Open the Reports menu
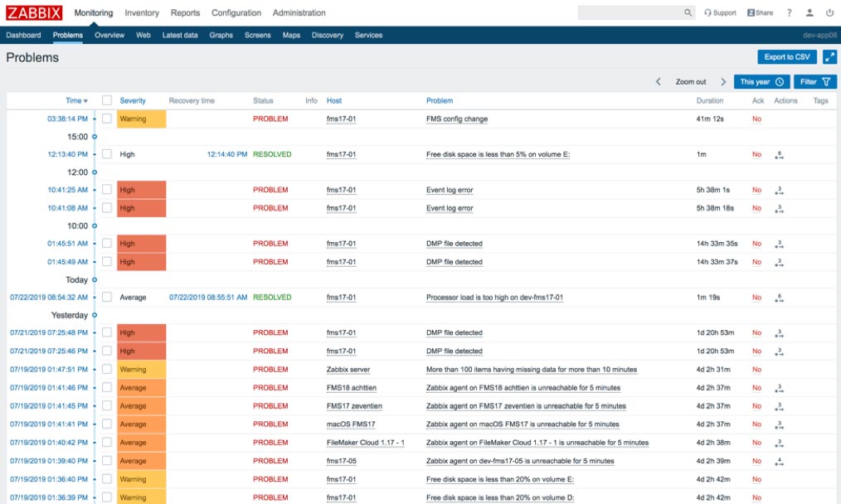The height and width of the screenshot is (504, 841). (x=185, y=12)
